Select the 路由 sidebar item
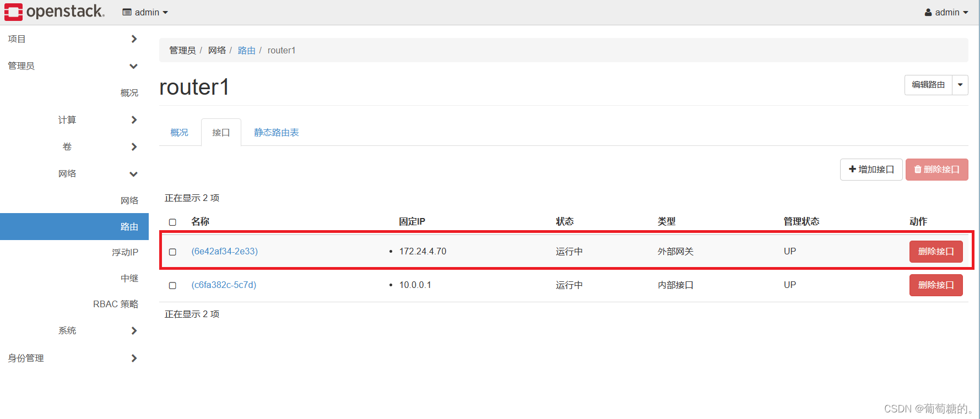The image size is (980, 419). click(x=74, y=226)
